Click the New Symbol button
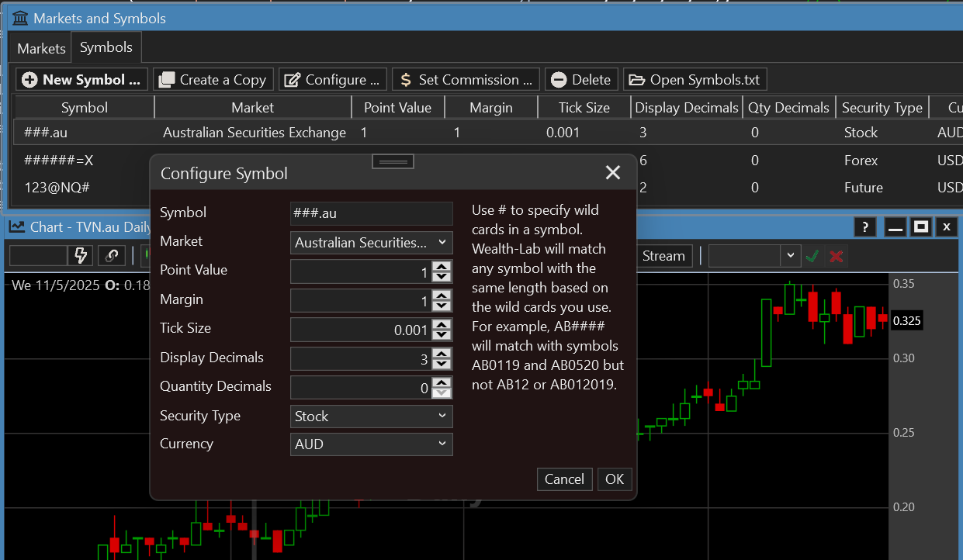The height and width of the screenshot is (560, 963). 82,79
